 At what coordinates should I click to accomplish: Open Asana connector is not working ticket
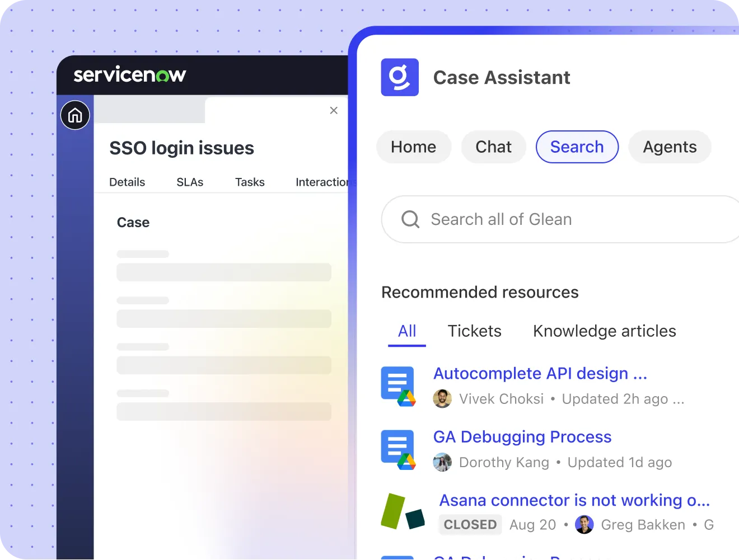click(574, 500)
